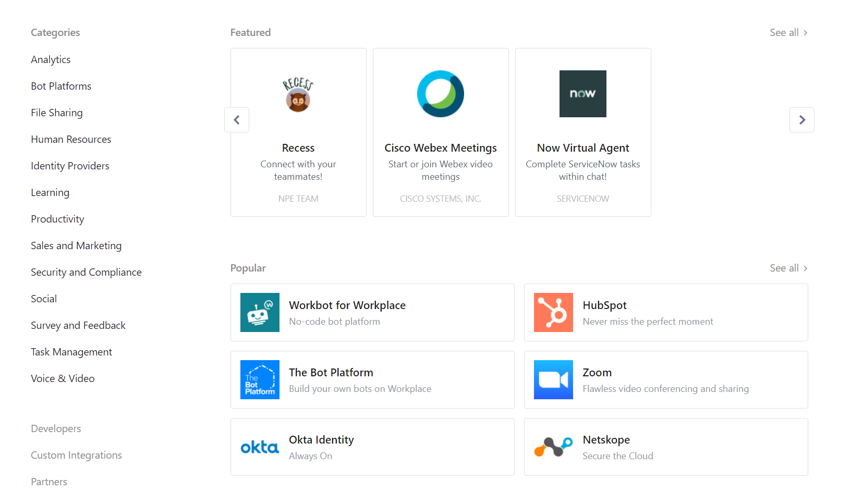
Task: Click The Bot Platform icon
Action: (x=260, y=379)
